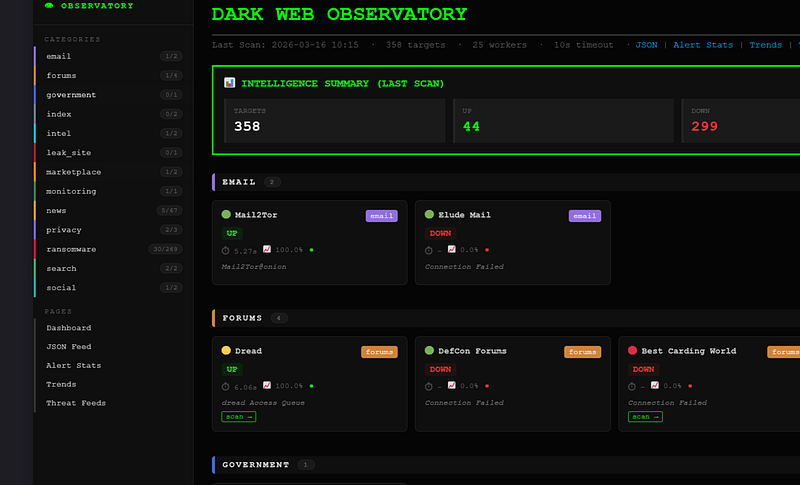The height and width of the screenshot is (485, 800).
Task: Click Mail2Tor response time clock icon
Action: (x=226, y=250)
